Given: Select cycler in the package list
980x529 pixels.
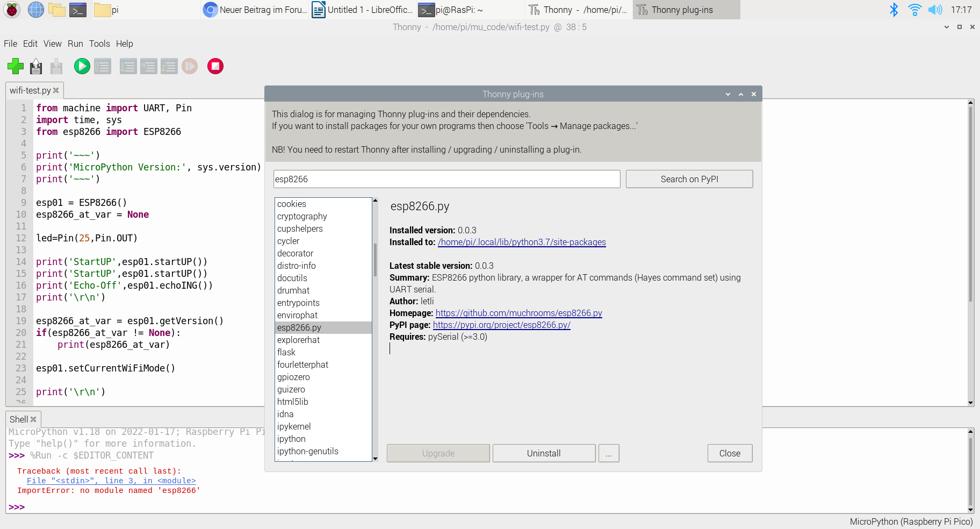Looking at the screenshot, I should [x=323, y=241].
